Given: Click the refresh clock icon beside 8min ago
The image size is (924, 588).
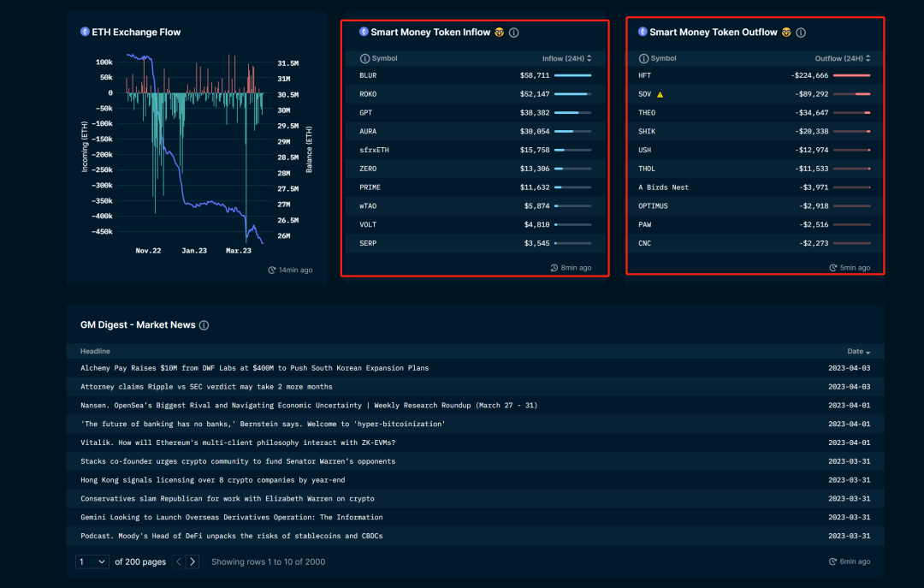Looking at the screenshot, I should (x=554, y=268).
